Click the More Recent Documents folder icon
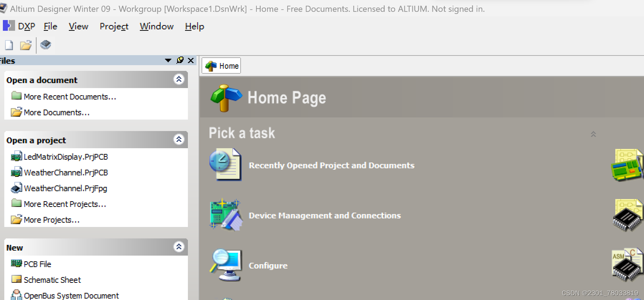Screen dimensions: 644x300 click(16, 96)
